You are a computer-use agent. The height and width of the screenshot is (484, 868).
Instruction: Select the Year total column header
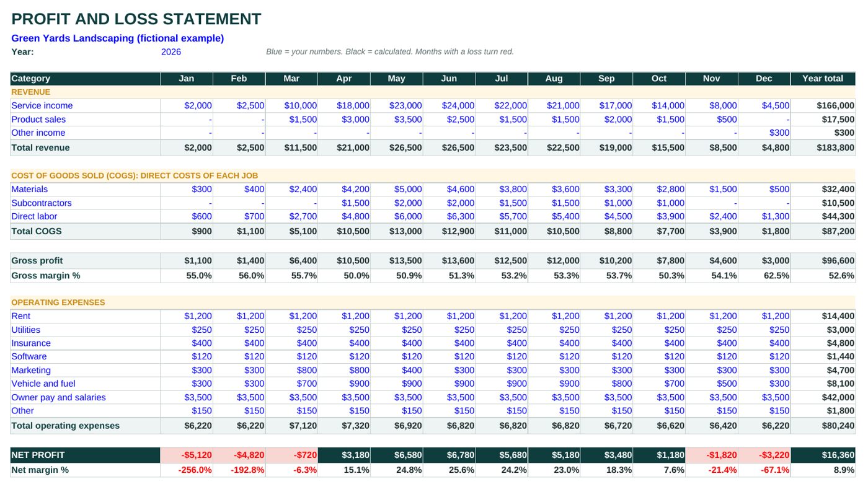pos(823,79)
